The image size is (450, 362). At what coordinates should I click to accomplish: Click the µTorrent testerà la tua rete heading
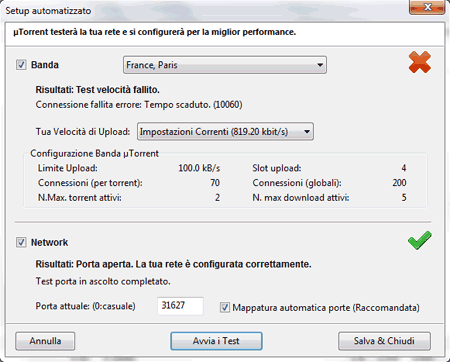click(x=155, y=32)
